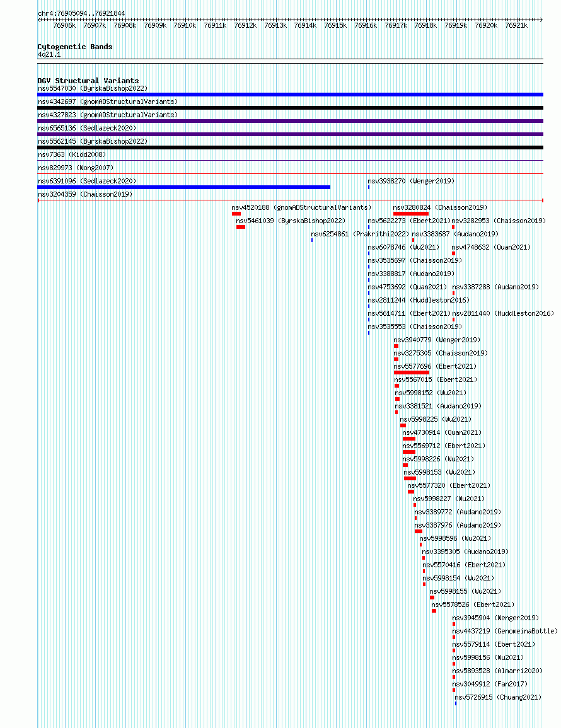This screenshot has width=561, height=728.
Task: Open nsv3387288 (Audano2019) variant
Action: pyautogui.click(x=495, y=287)
